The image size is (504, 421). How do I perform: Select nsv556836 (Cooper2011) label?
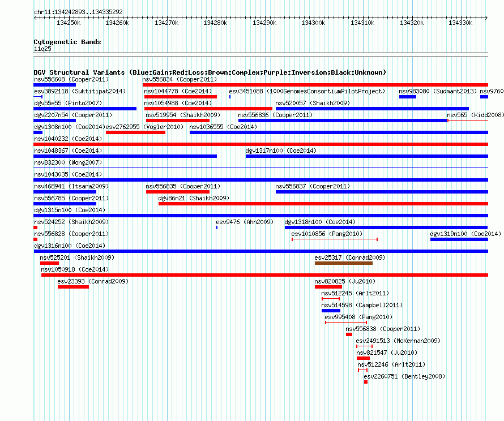tap(275, 115)
